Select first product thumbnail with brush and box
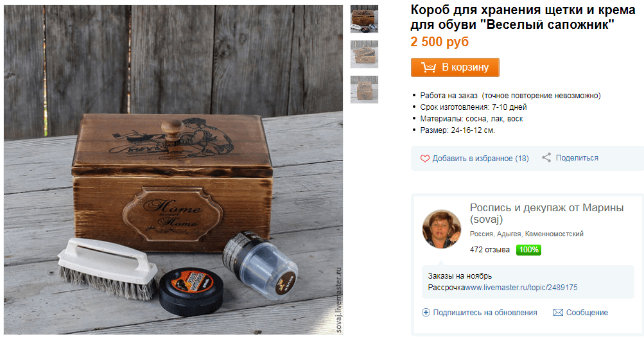This screenshot has height=339, width=644. click(364, 19)
